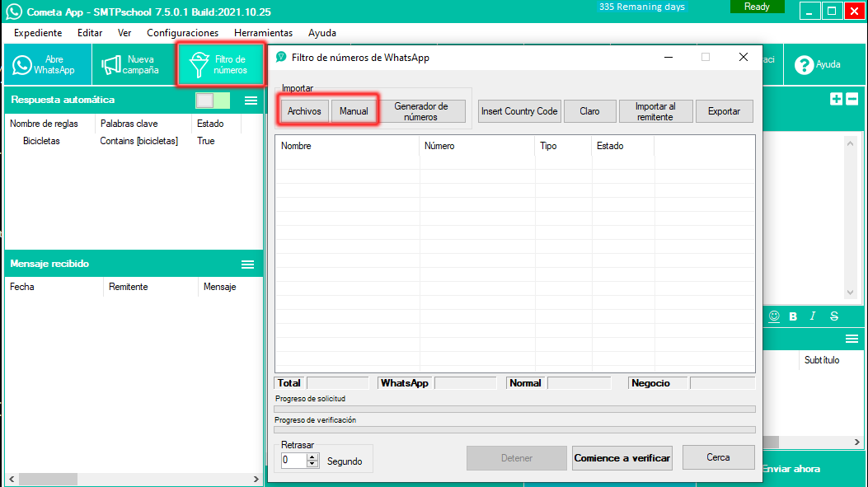Click the plus icon in right panel

tap(836, 99)
